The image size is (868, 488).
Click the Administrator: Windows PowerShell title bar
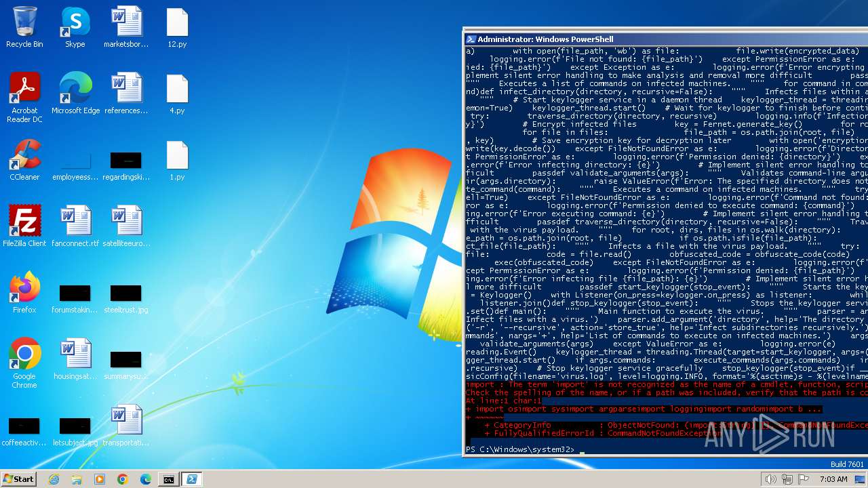pyautogui.click(x=666, y=39)
